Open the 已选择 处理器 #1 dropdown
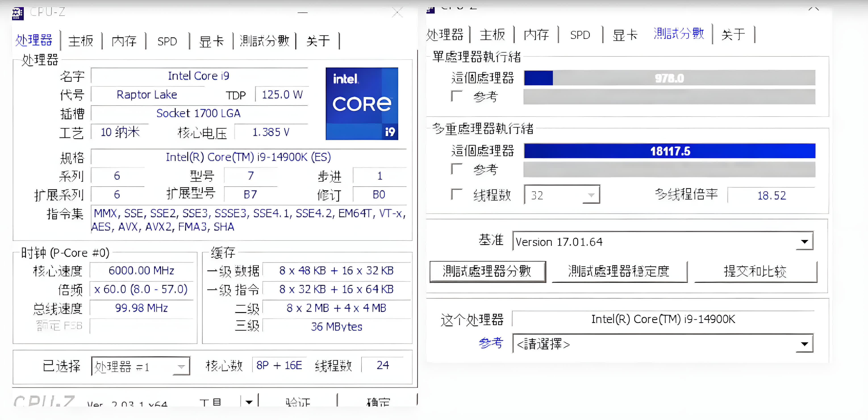 [x=181, y=366]
